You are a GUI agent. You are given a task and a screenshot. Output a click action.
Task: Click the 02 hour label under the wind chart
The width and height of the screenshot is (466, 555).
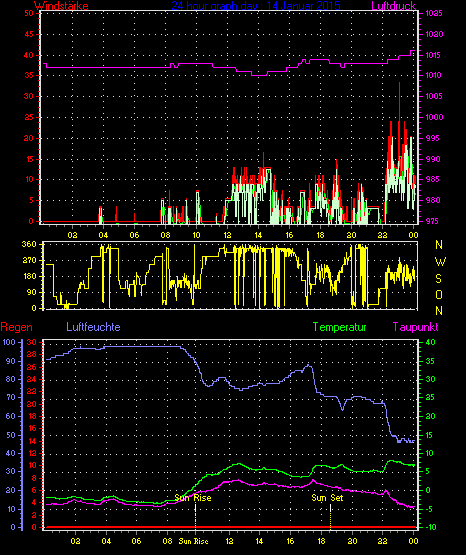pyautogui.click(x=72, y=235)
